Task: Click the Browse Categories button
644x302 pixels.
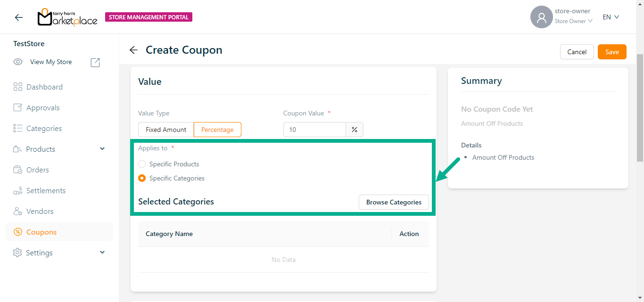Action: coord(394,202)
